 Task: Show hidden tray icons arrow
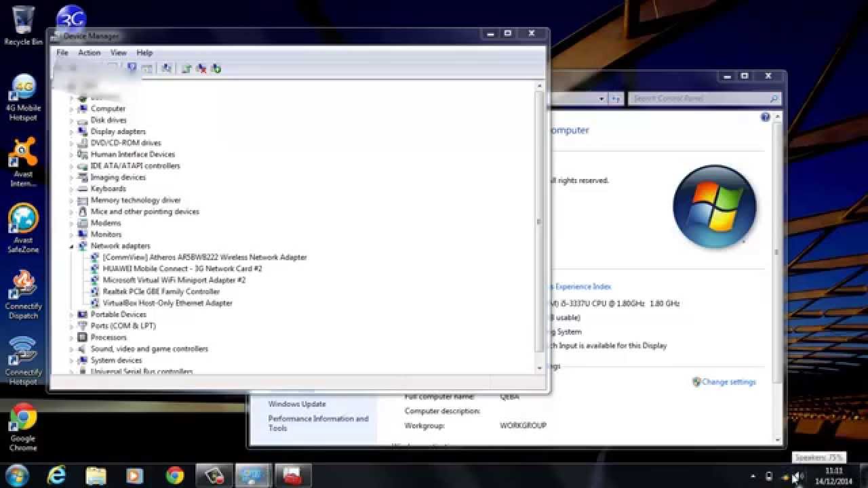[x=753, y=477]
